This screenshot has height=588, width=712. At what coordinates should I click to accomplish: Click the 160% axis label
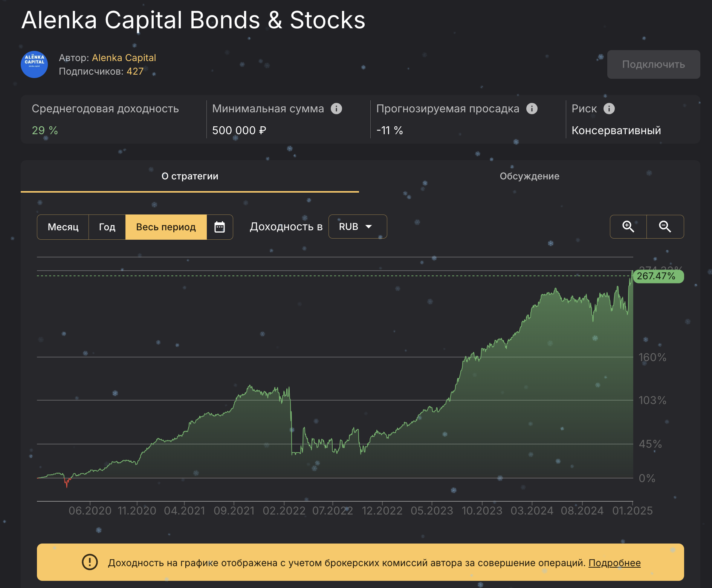click(652, 357)
